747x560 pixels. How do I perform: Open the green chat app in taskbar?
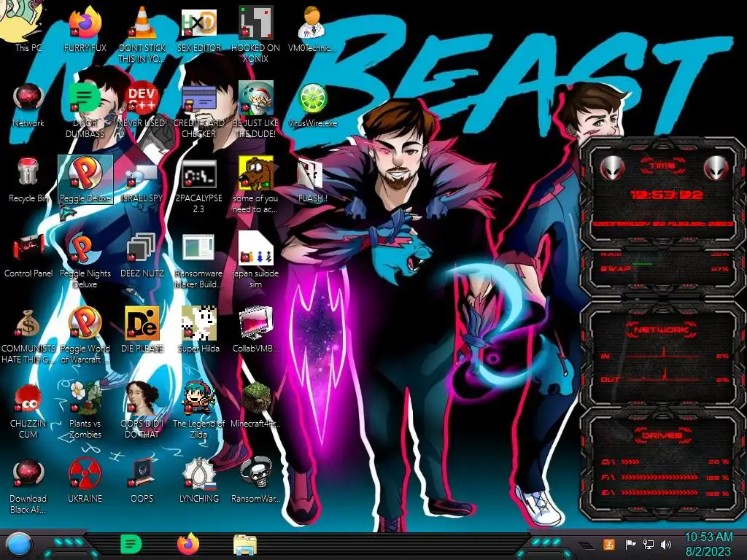(131, 545)
